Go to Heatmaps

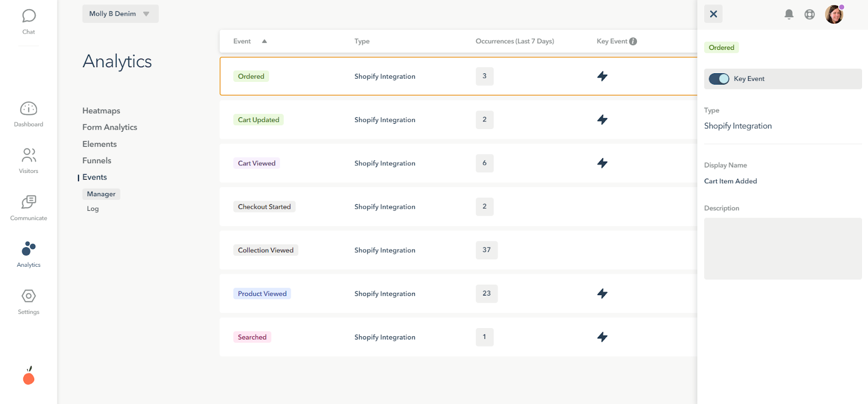[101, 111]
